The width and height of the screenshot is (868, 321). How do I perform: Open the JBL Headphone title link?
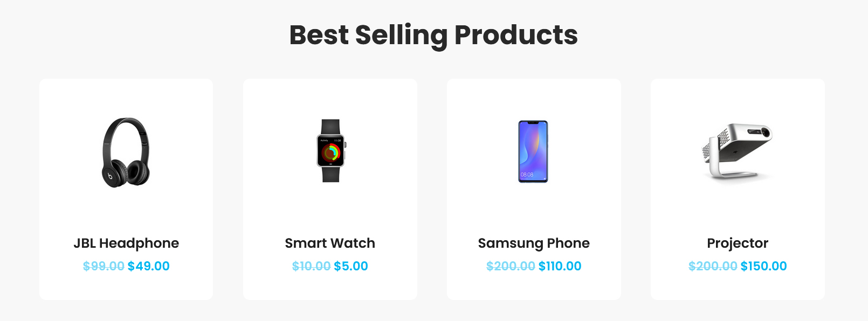pyautogui.click(x=126, y=243)
